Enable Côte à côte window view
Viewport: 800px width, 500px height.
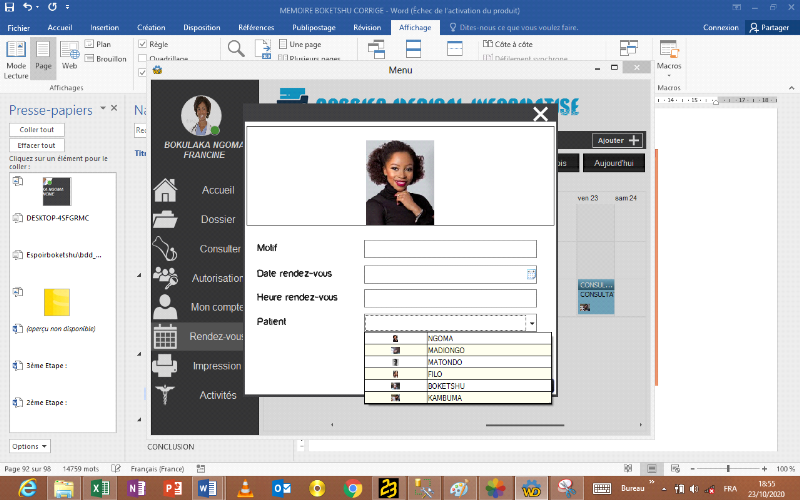point(508,44)
